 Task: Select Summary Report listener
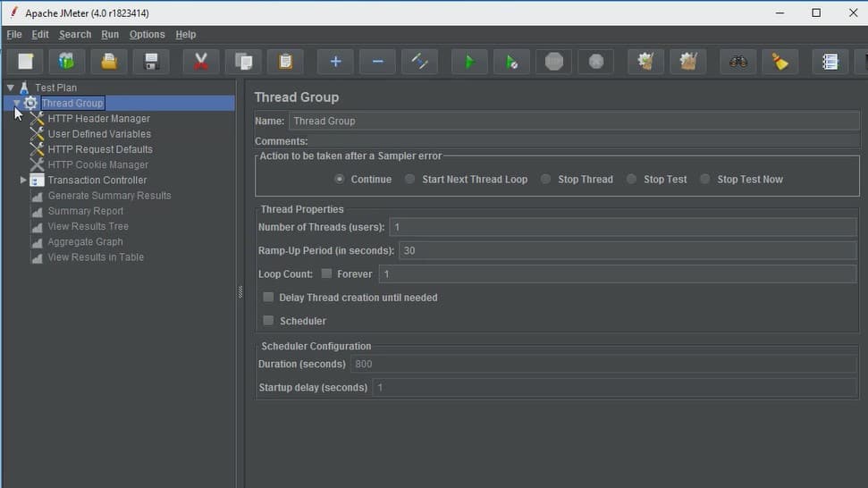point(85,211)
